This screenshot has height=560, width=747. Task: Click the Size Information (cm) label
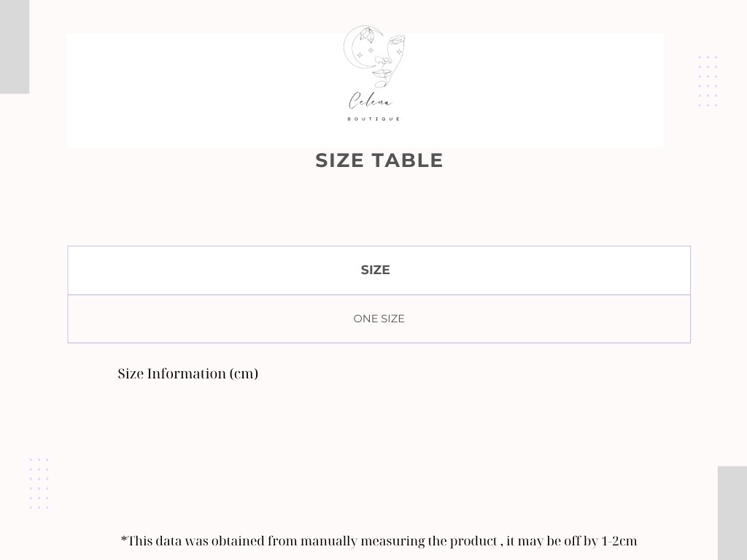(188, 374)
